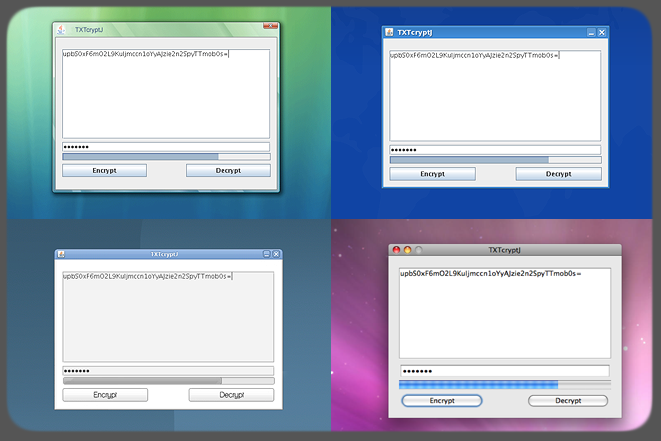The image size is (661, 441).
Task: Hit Decrypt in the Linux-style window
Action: tap(231, 395)
